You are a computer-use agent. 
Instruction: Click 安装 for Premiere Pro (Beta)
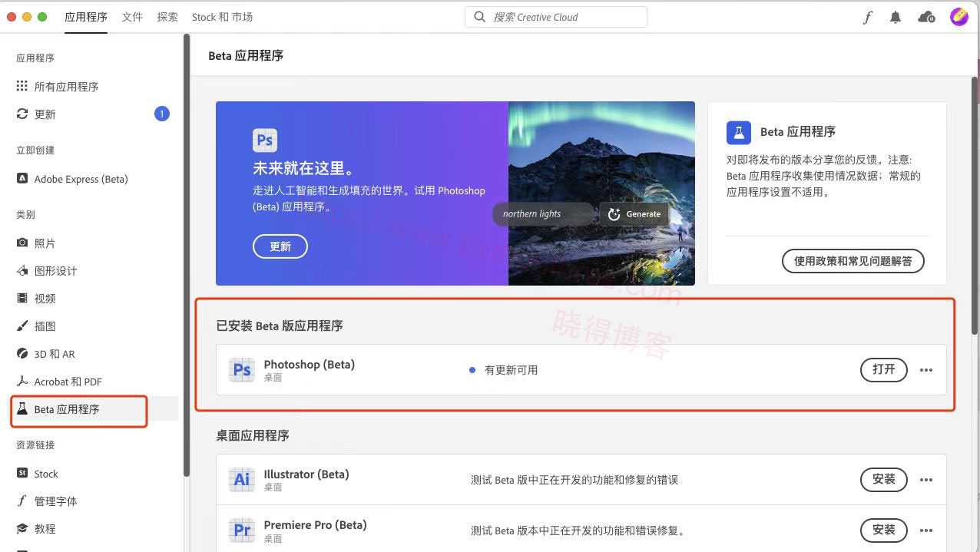884,530
